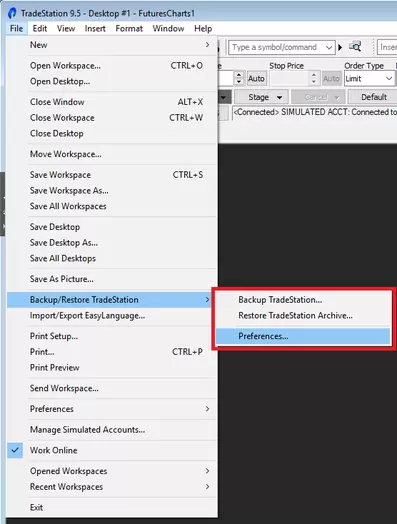Choose Send Workspace...
397x524 pixels.
112,388
